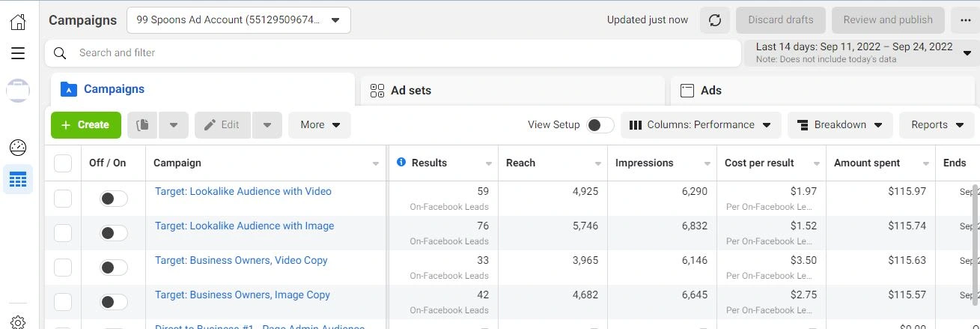Click the 6,645 impressions cell

pos(694,295)
